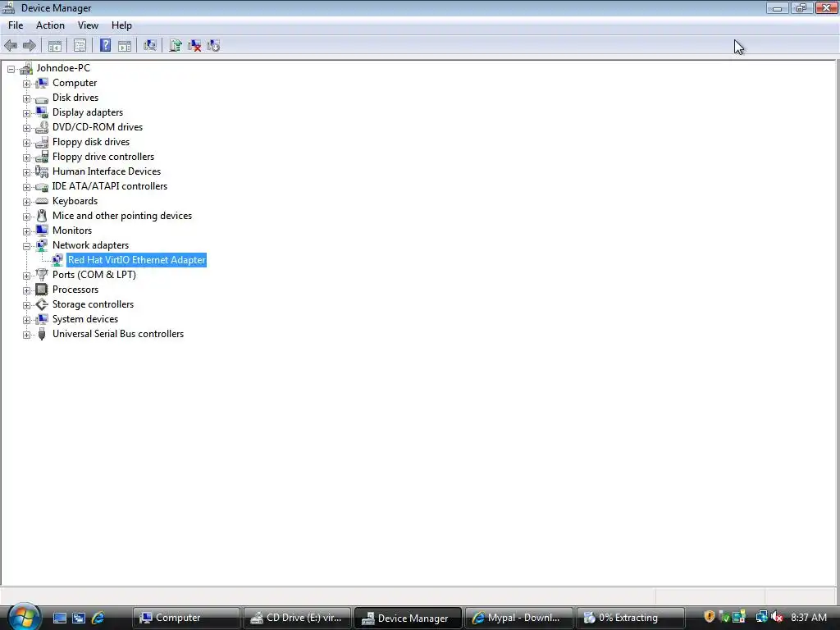Click the Back arrow toolbar icon
Screen dimensions: 840x630
click(x=11, y=46)
